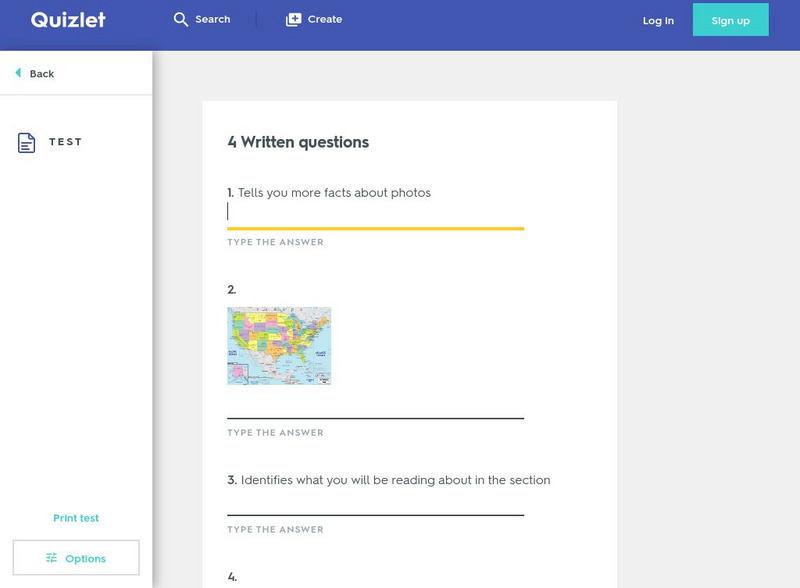Click the question number '2.' label
The image size is (800, 588).
(232, 289)
